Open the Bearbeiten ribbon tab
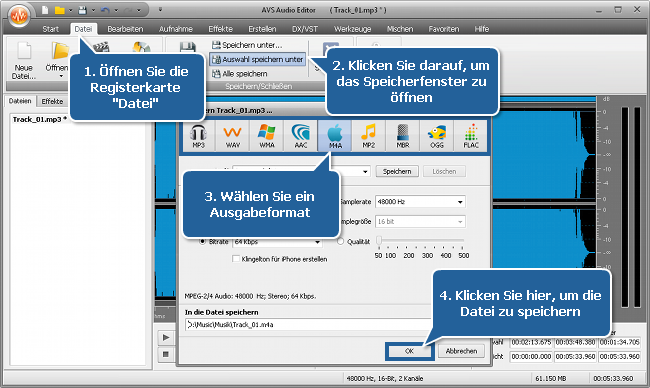 [x=125, y=29]
